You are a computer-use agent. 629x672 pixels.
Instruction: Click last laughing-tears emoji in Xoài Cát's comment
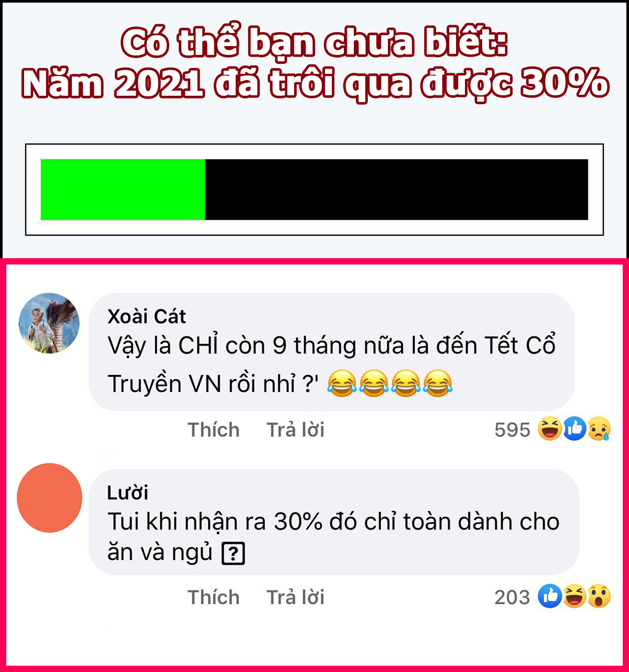pyautogui.click(x=438, y=383)
